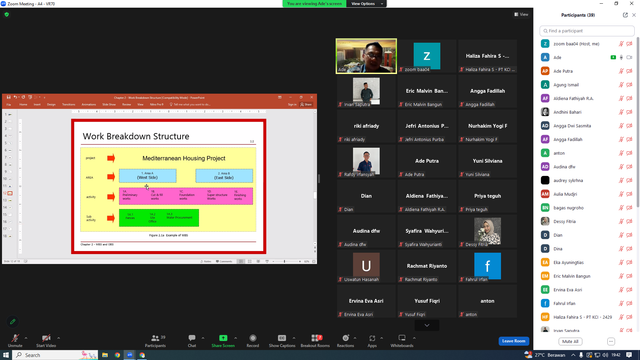The width and height of the screenshot is (640, 360).
Task: Expand arrow beside Share Screen
Action: (235, 338)
